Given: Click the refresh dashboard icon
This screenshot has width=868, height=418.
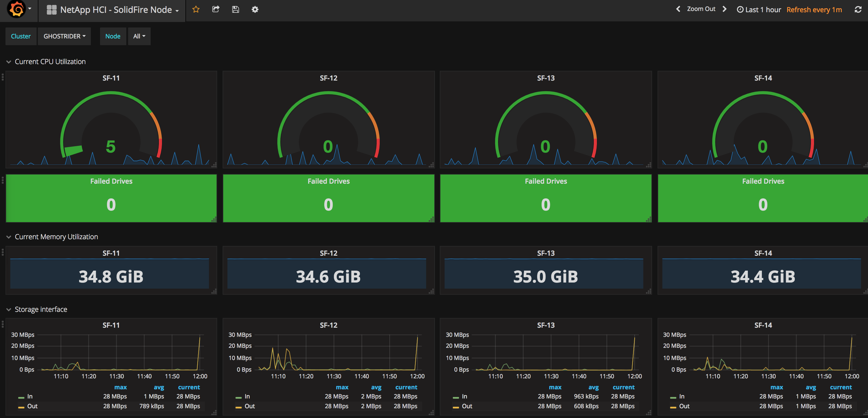Looking at the screenshot, I should [858, 9].
